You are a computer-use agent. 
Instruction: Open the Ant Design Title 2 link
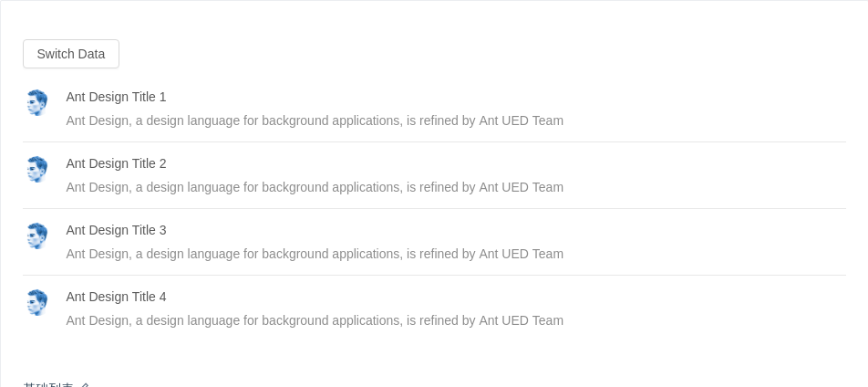click(116, 163)
